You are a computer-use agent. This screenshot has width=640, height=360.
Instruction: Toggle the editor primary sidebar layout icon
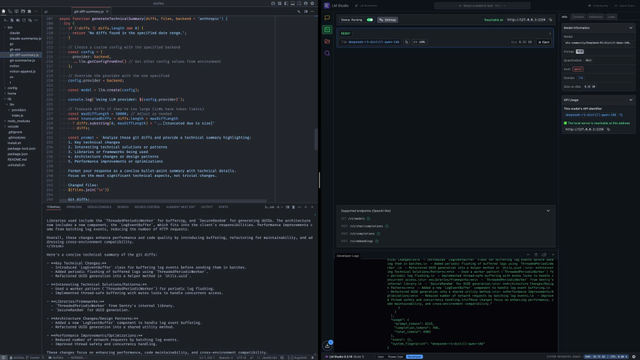[x=286, y=3]
